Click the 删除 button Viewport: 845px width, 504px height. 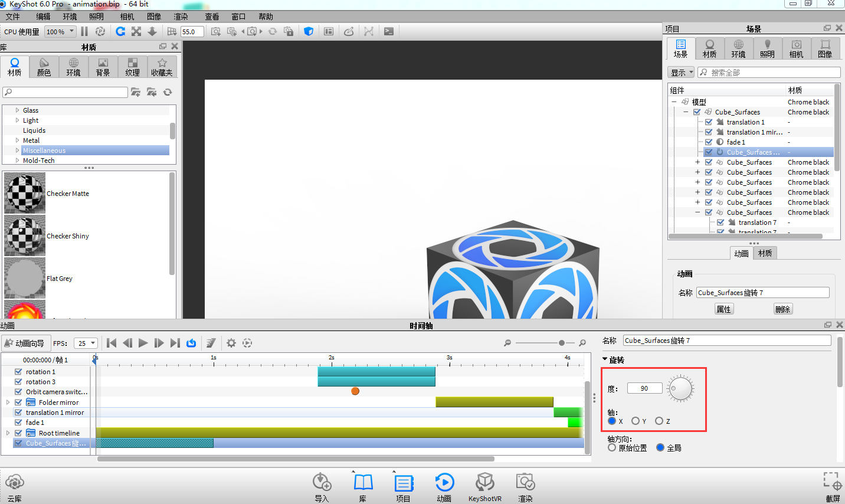[782, 309]
